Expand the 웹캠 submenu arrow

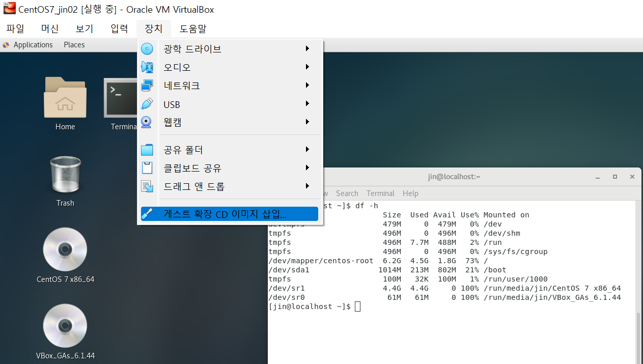[x=307, y=122]
